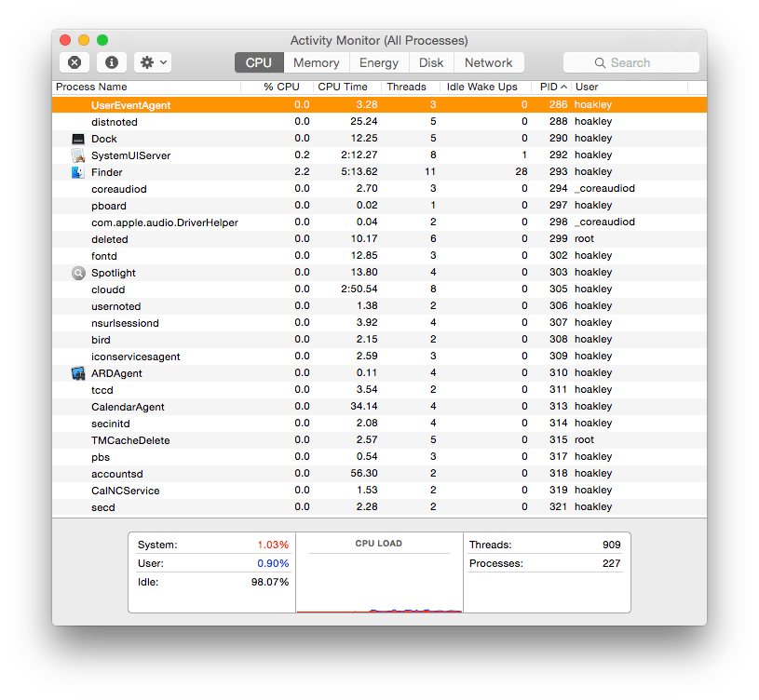The height and width of the screenshot is (700, 759).
Task: Switch to the Disk tab
Action: [430, 62]
